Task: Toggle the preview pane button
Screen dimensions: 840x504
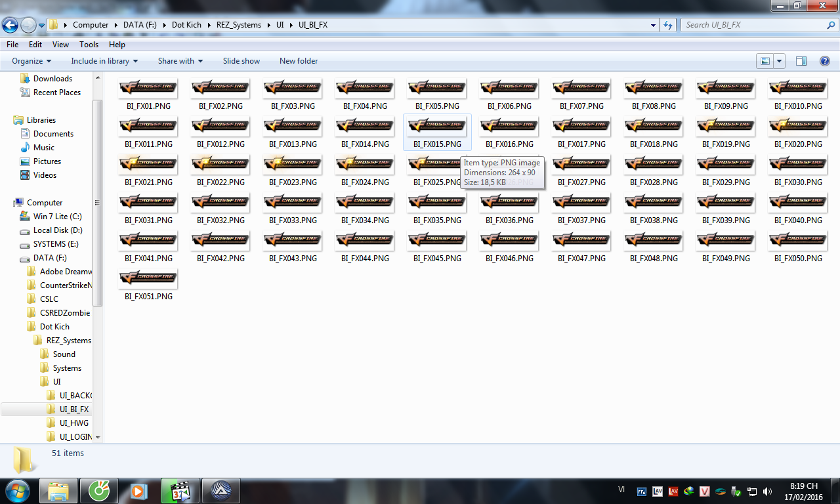Action: (x=801, y=61)
